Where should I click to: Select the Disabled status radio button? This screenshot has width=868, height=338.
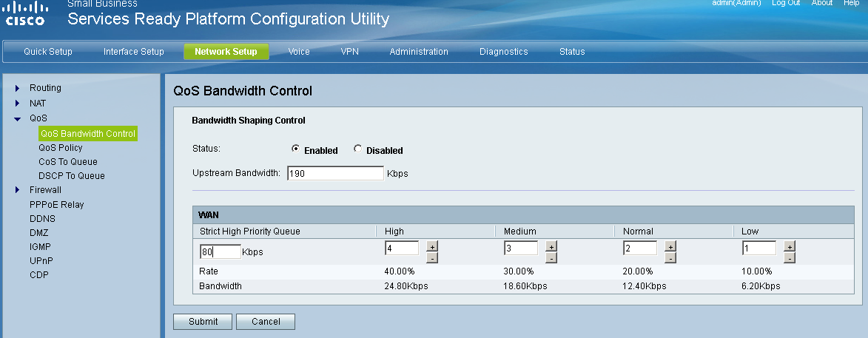[x=358, y=149]
